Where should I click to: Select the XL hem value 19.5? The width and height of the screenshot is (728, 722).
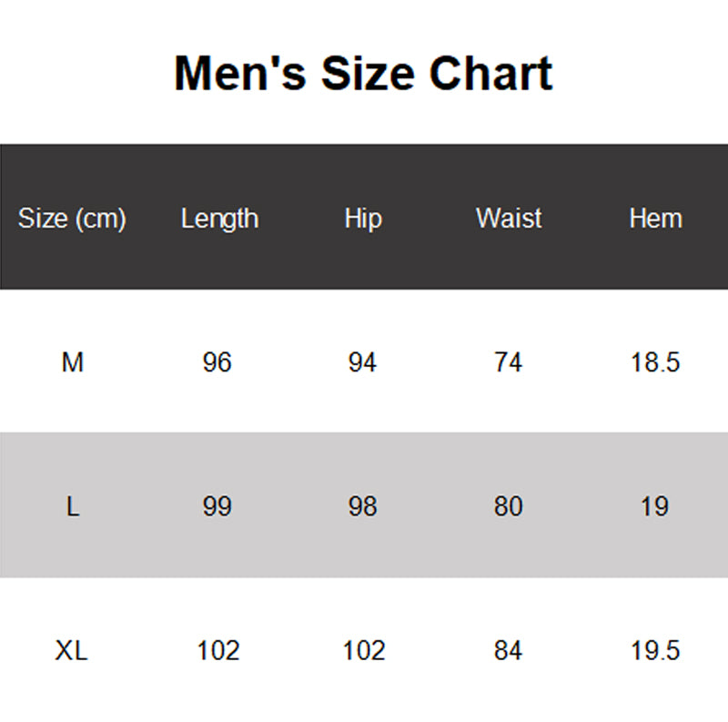click(x=655, y=651)
